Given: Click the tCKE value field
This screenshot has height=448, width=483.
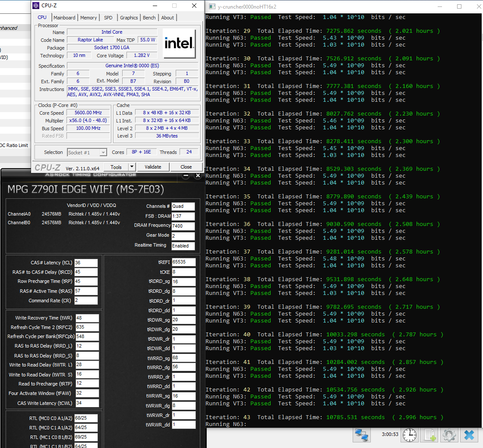Looking at the screenshot, I should pos(183,272).
